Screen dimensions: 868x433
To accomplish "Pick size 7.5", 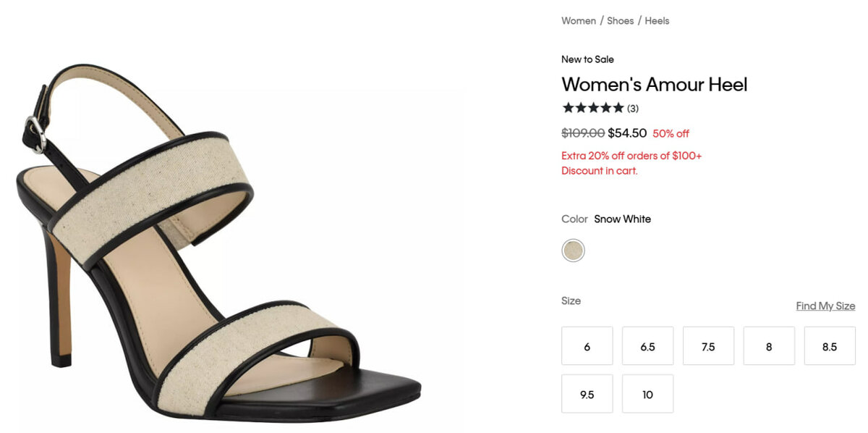I will [x=708, y=346].
